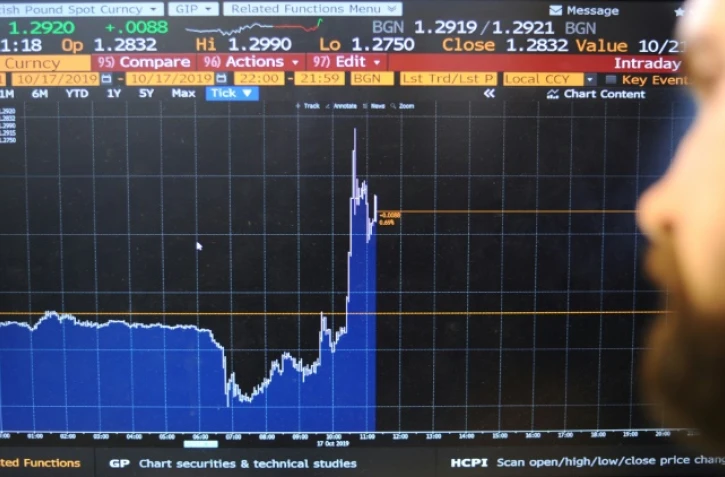The width and height of the screenshot is (725, 477).
Task: Click the mini sparkline chart thumbnail
Action: (253, 28)
